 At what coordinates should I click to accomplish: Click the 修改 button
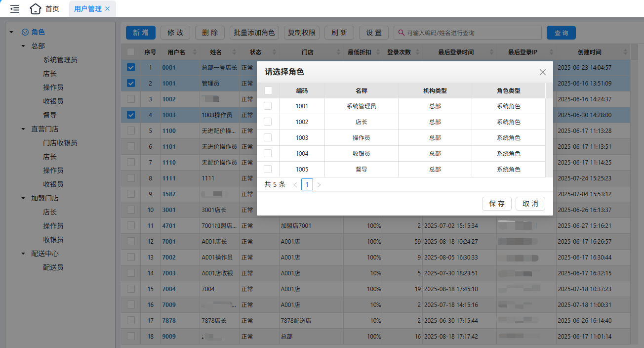(x=175, y=33)
